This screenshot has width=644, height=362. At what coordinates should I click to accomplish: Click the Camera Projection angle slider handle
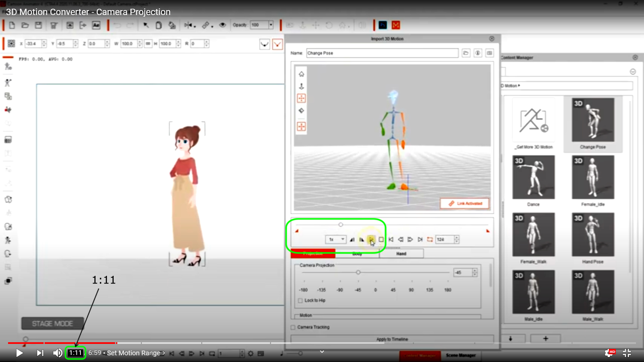point(358,272)
